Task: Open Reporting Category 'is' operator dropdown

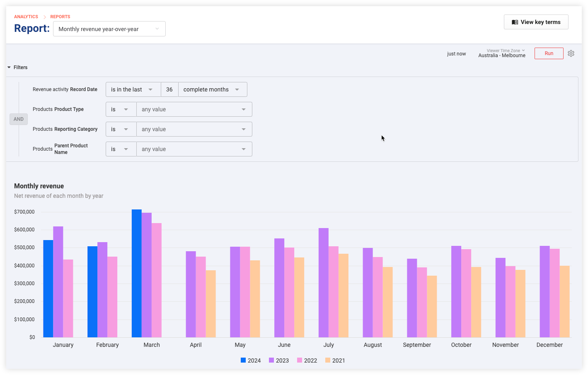Action: pyautogui.click(x=121, y=129)
